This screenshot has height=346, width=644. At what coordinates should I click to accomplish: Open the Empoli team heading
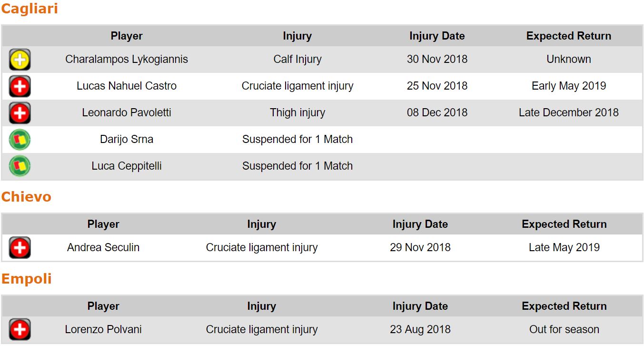point(27,279)
